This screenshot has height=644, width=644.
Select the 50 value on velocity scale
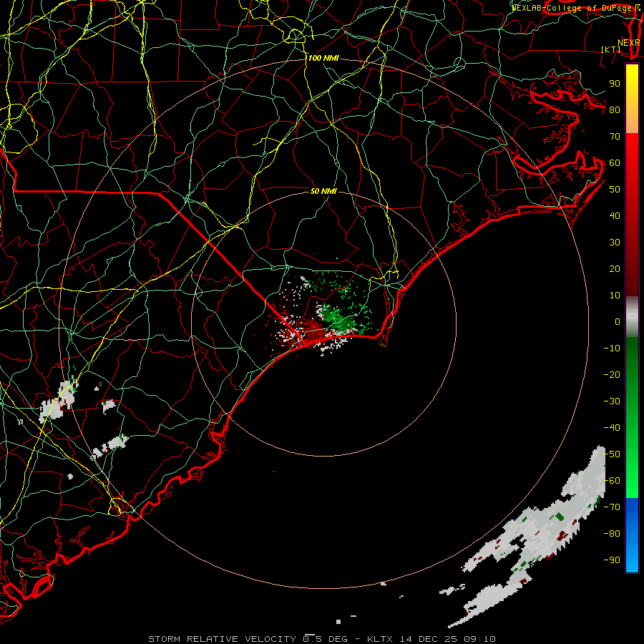tap(615, 190)
